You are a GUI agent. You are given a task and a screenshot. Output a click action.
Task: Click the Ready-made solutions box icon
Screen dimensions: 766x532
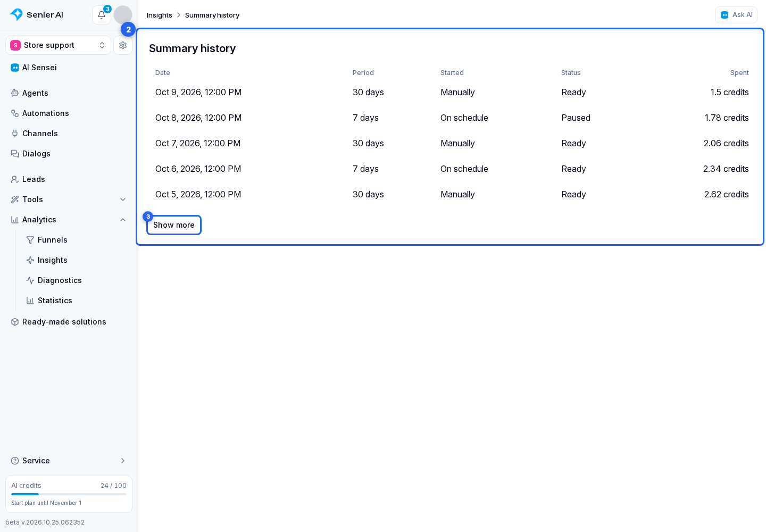[15, 322]
